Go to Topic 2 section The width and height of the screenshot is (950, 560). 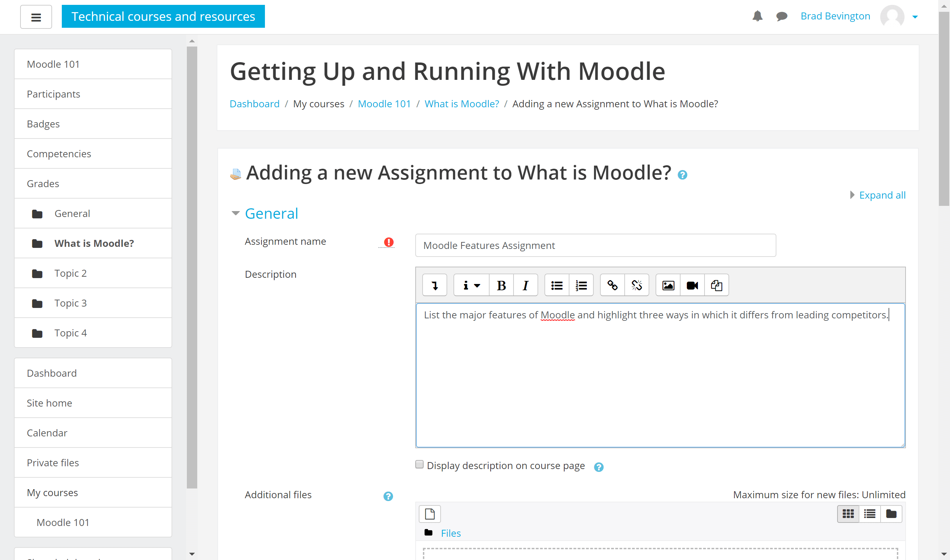tap(93, 273)
